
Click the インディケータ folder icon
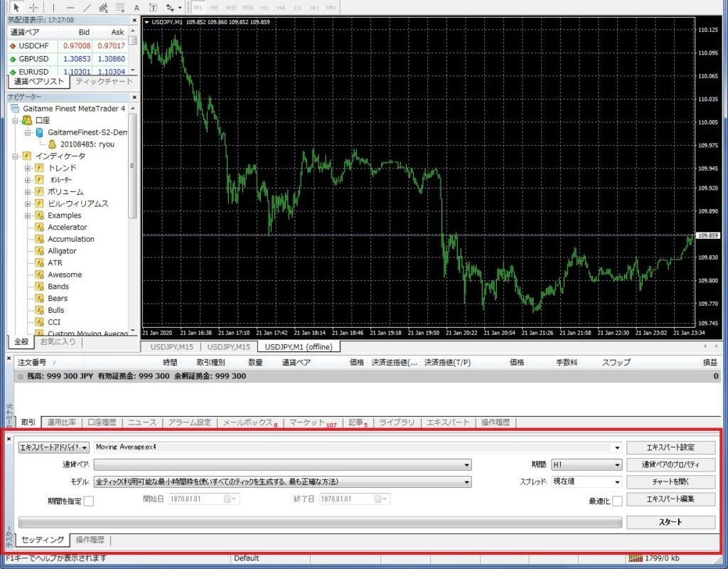point(27,156)
